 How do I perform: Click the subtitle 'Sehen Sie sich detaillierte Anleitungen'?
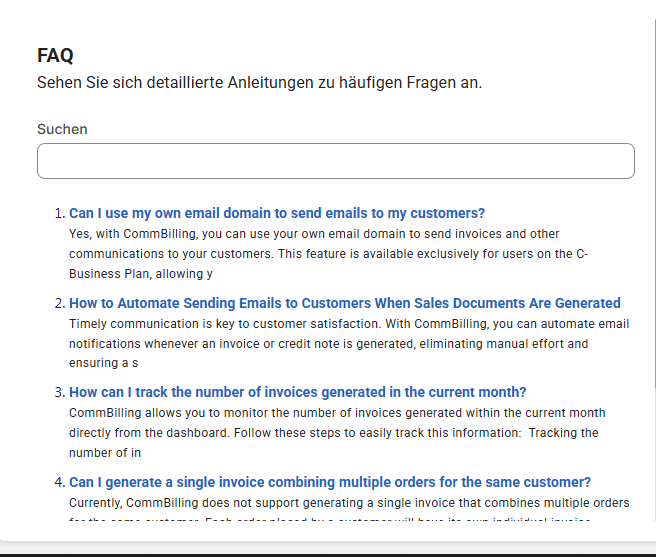click(x=259, y=82)
